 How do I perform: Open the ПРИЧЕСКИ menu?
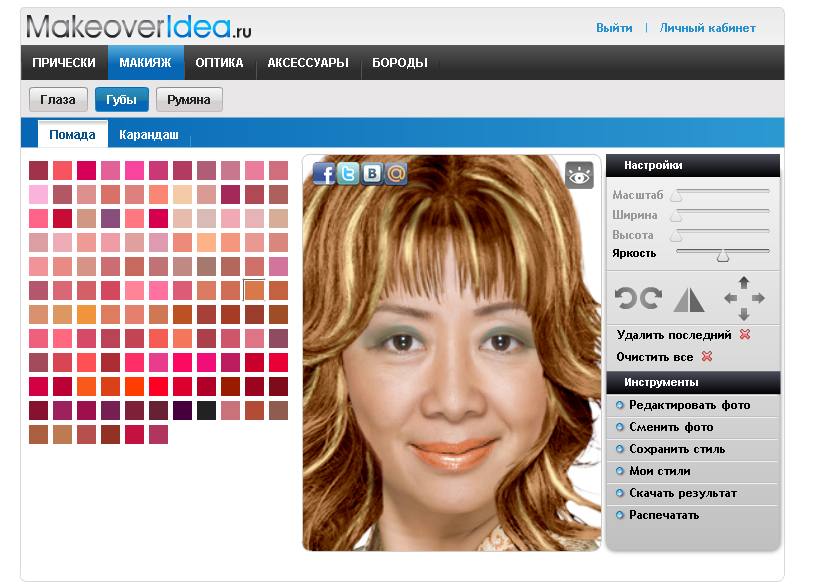pyautogui.click(x=64, y=63)
